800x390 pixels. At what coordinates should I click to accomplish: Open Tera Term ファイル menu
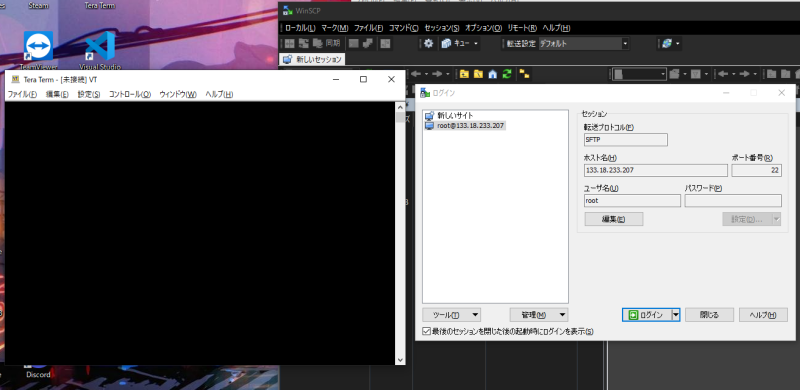click(x=22, y=94)
